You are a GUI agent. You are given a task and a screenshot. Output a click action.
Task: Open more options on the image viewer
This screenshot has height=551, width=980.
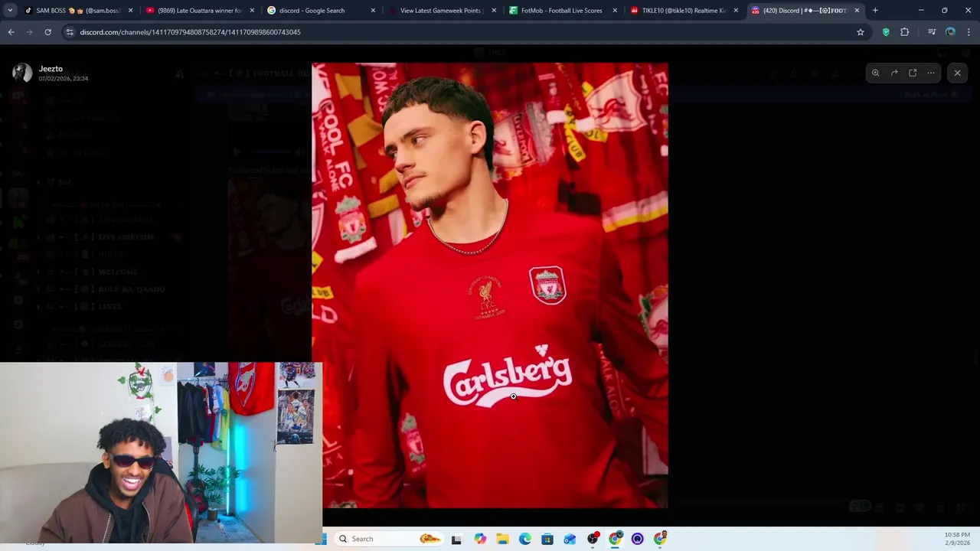click(931, 73)
